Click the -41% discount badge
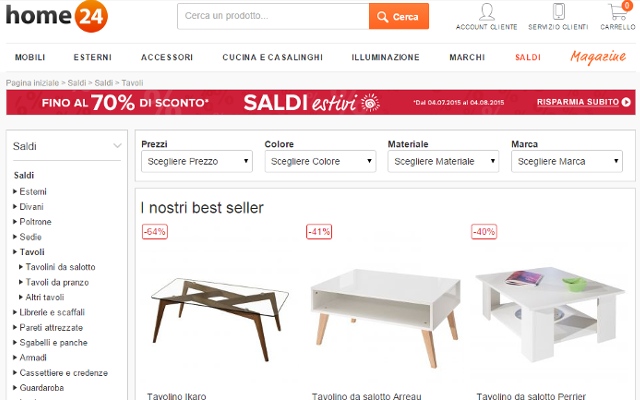Image resolution: width=640 pixels, height=400 pixels. (319, 232)
